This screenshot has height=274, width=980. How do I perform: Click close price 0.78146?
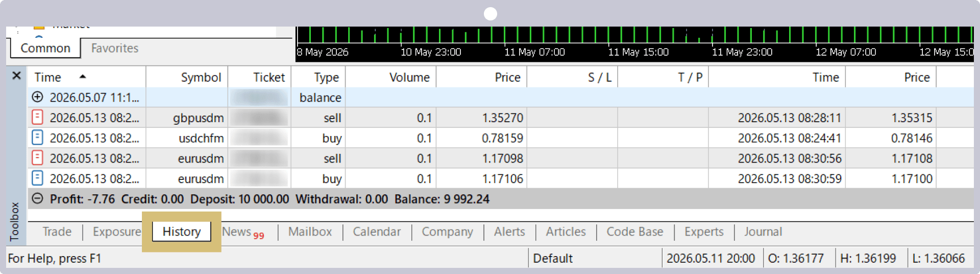click(912, 138)
